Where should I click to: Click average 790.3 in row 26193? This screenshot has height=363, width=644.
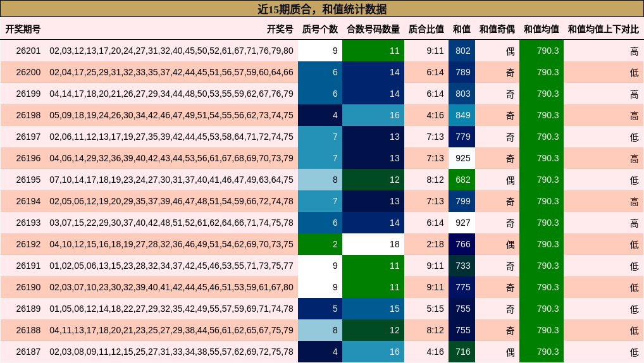542,223
